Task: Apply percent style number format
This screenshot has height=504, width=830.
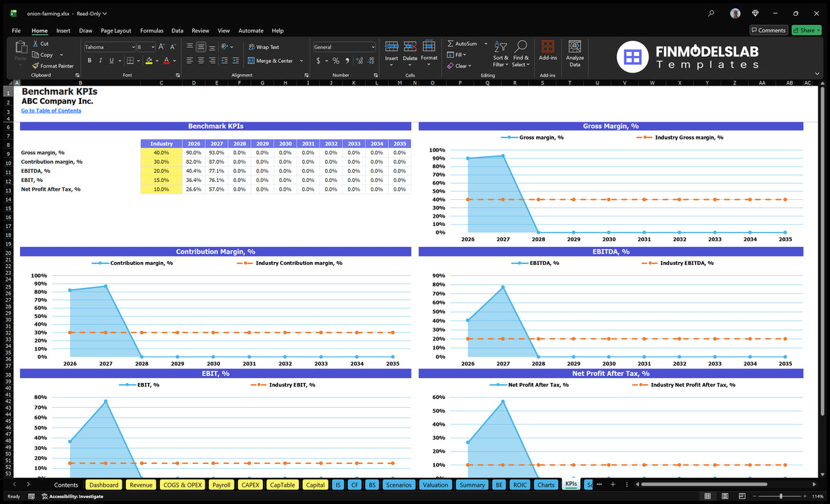Action: pyautogui.click(x=336, y=61)
